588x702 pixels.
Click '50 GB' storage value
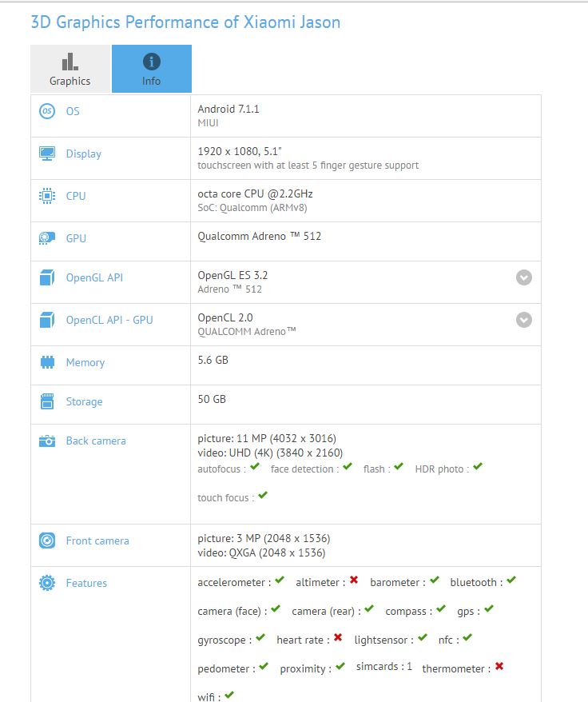pyautogui.click(x=212, y=399)
